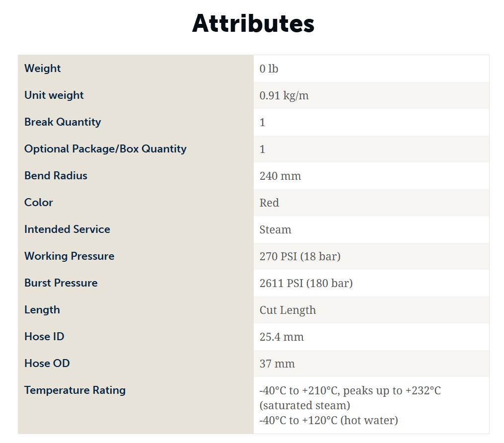This screenshot has height=443, width=504.
Task: Select the Unit weight label
Action: pyautogui.click(x=54, y=95)
